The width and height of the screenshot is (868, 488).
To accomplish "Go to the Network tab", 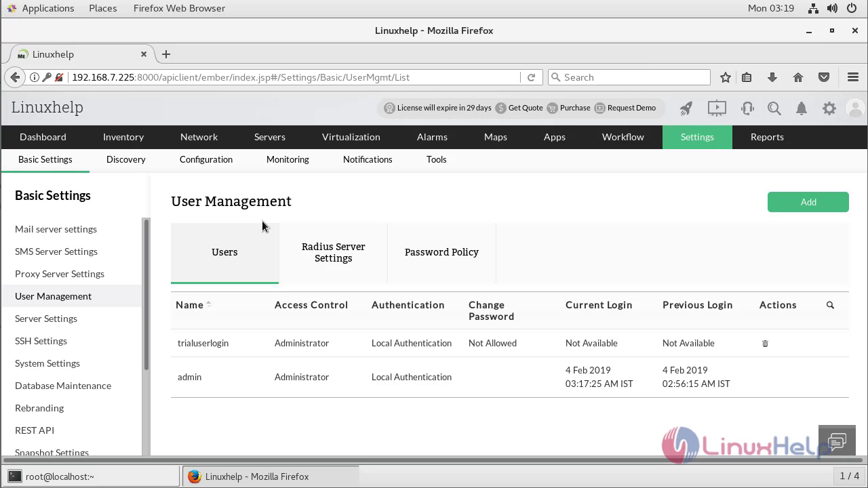I will (x=199, y=137).
